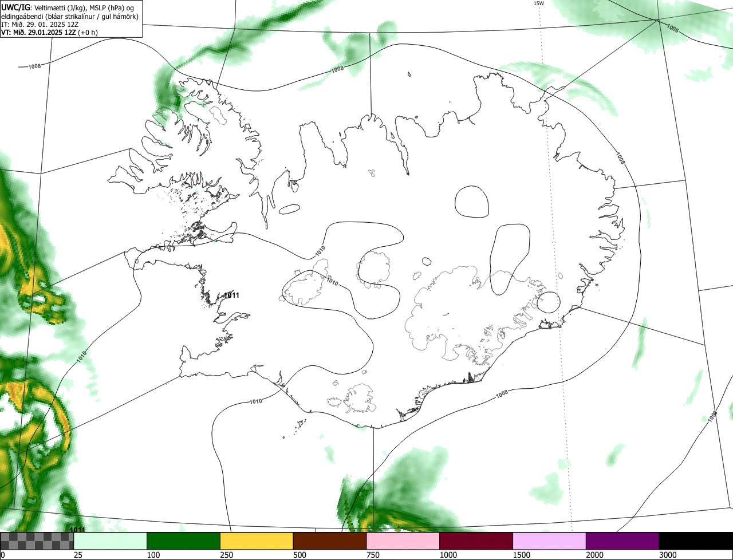Image resolution: width=733 pixels, height=560 pixels.
Task: Select the legend value 1000
Action: pyautogui.click(x=448, y=555)
